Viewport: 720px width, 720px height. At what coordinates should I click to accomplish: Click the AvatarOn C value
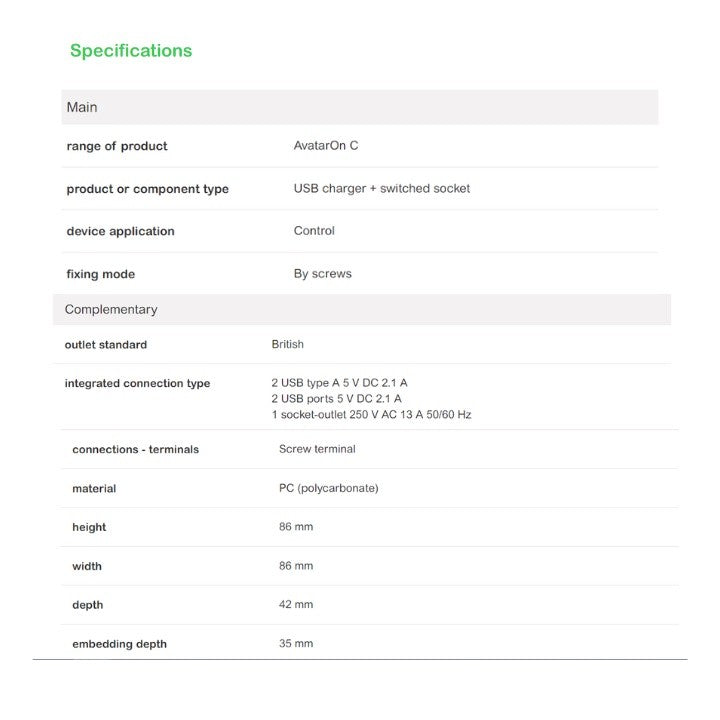point(326,146)
